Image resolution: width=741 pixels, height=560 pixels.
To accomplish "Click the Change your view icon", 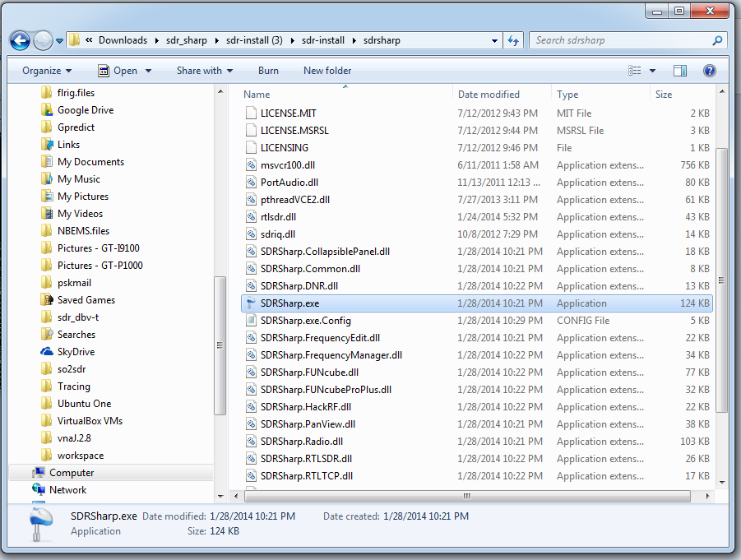I will [x=635, y=71].
